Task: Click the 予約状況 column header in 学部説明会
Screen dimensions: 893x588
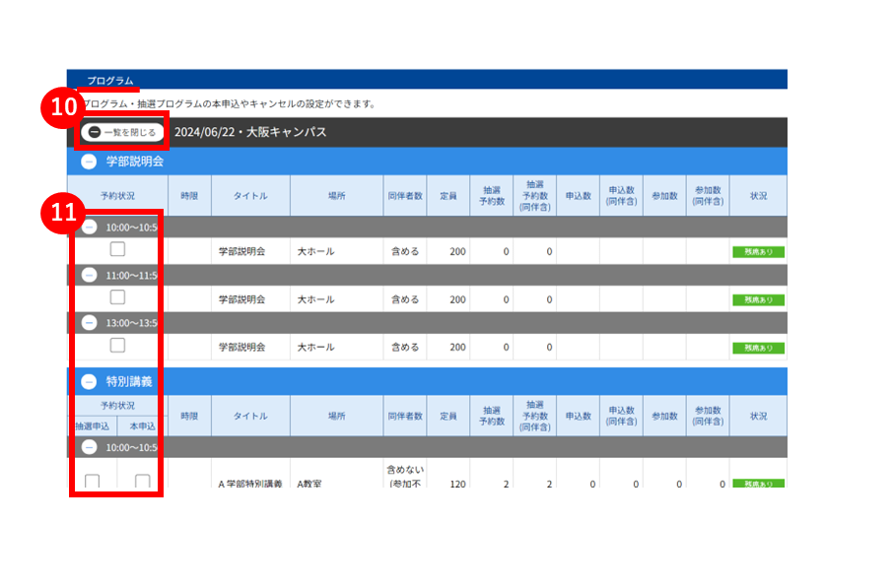Action: [x=118, y=196]
